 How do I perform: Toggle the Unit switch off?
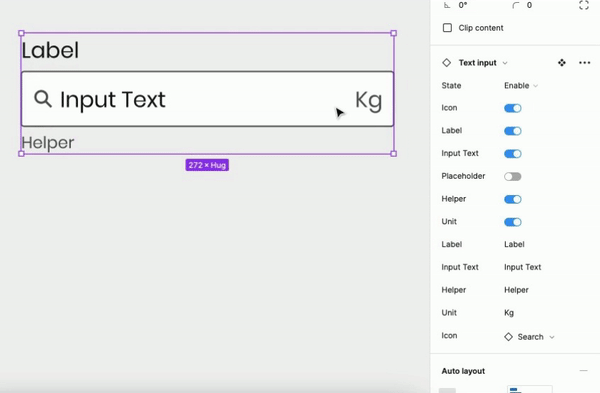click(x=512, y=222)
